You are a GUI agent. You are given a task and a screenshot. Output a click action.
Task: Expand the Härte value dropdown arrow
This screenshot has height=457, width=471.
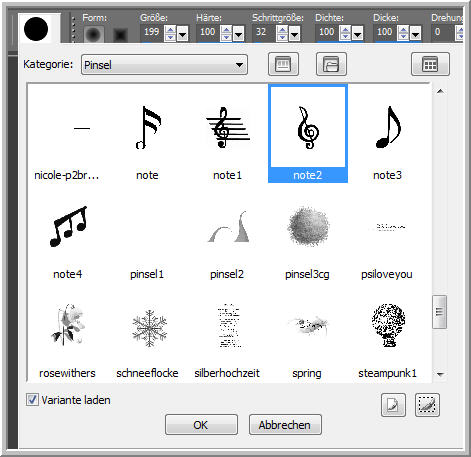point(238,34)
